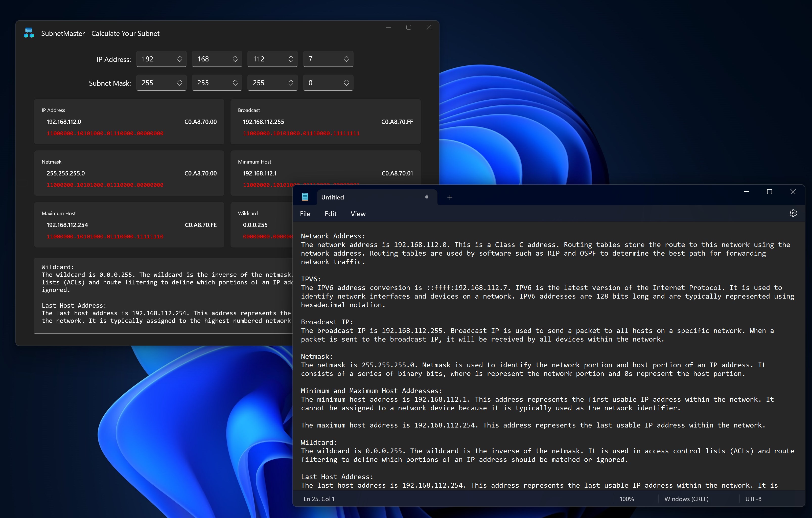
Task: Open the Edit menu in Notepad
Action: (x=331, y=214)
